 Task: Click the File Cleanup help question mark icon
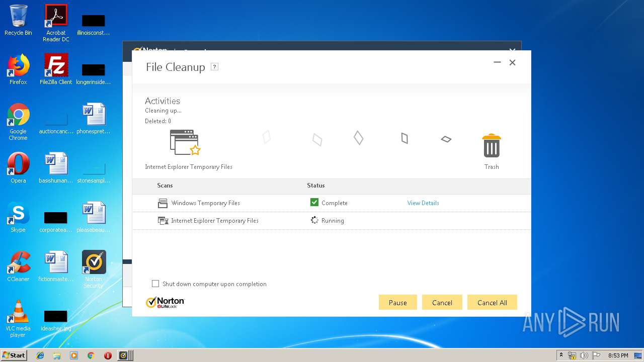pyautogui.click(x=214, y=66)
